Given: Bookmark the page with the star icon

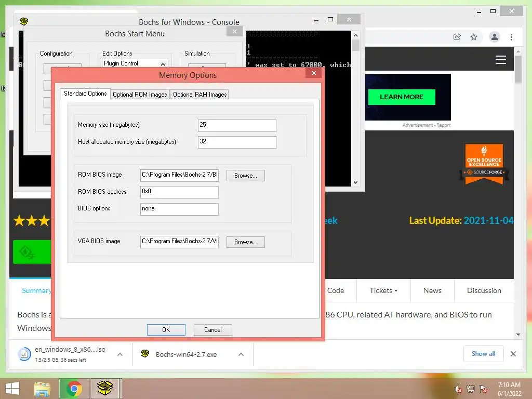Looking at the screenshot, I should tap(474, 37).
